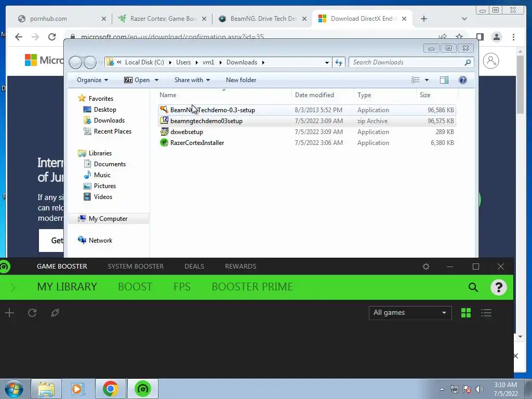The width and height of the screenshot is (532, 399).
Task: Open the DEALS tab in Razer Cortex
Action: [194, 267]
